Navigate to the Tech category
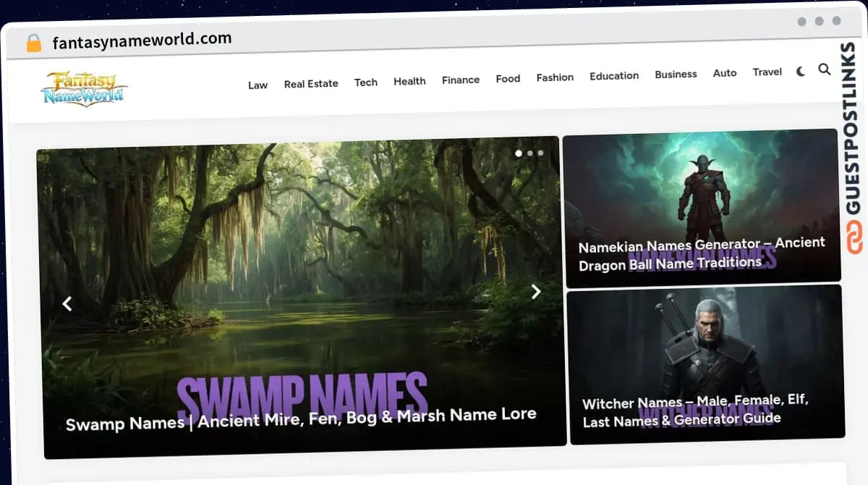This screenshot has width=868, height=485. (365, 83)
